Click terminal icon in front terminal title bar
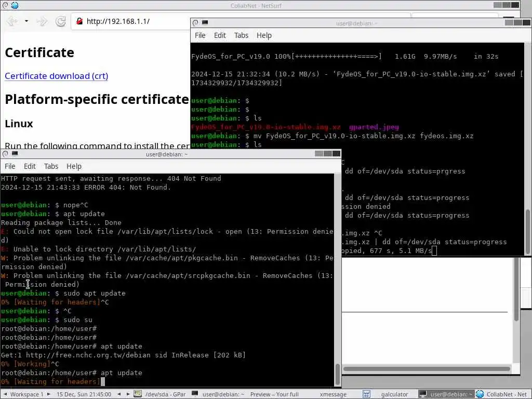The image size is (532, 399). point(15,153)
